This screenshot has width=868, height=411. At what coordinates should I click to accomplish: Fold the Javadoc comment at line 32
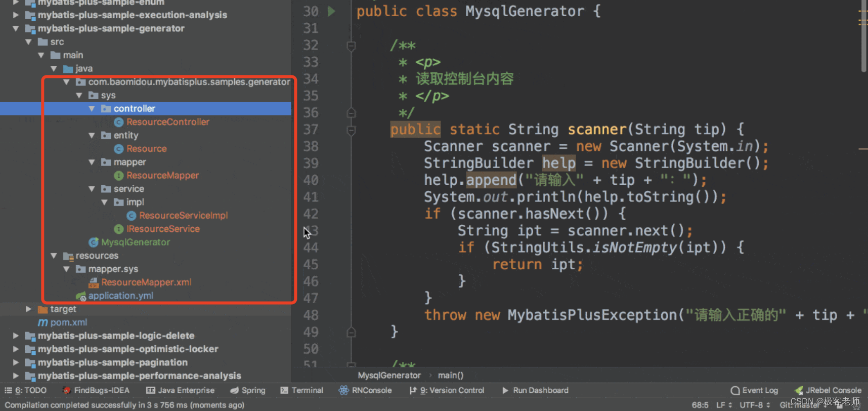click(351, 46)
